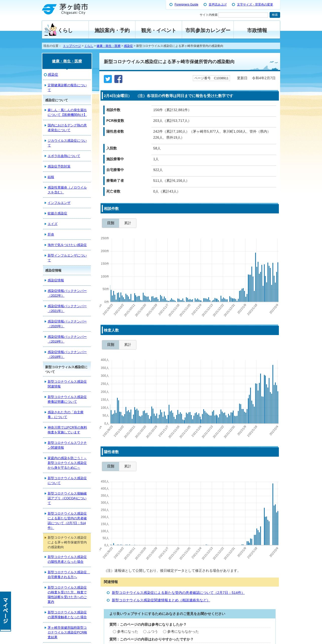The width and height of the screenshot is (322, 644).
Task: Open 感染症情報バックナンバー(2018年) link
Action: (67, 354)
